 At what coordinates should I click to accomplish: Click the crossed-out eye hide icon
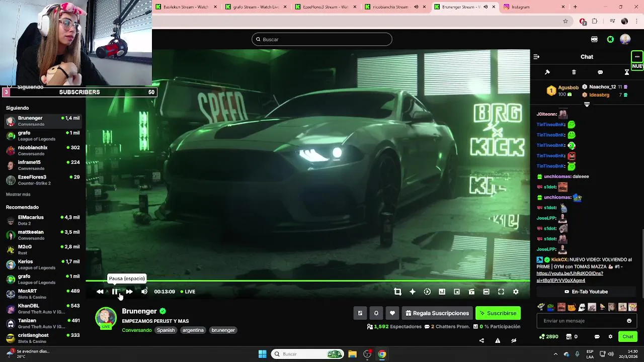coord(514,340)
